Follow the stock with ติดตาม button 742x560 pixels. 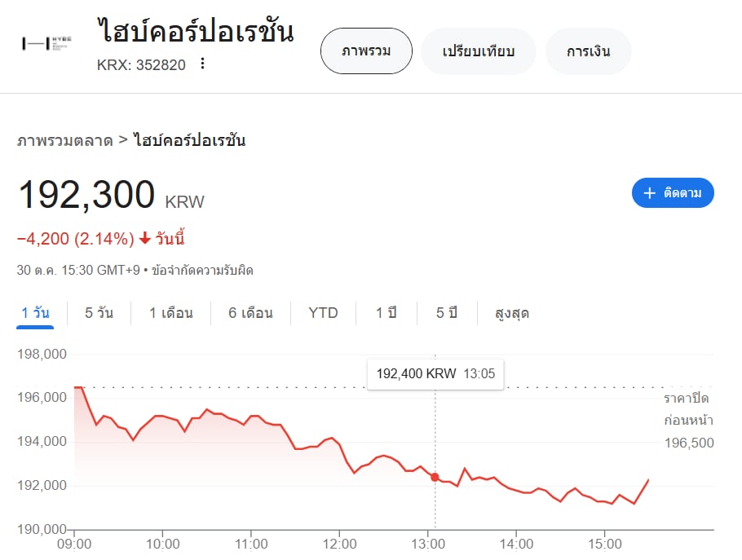pos(673,193)
